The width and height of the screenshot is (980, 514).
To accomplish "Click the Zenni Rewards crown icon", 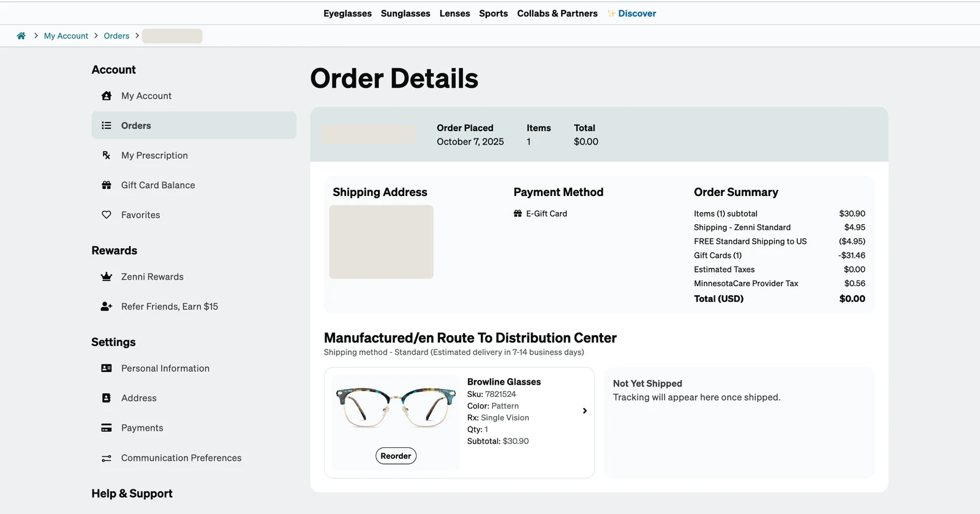I will [x=107, y=277].
